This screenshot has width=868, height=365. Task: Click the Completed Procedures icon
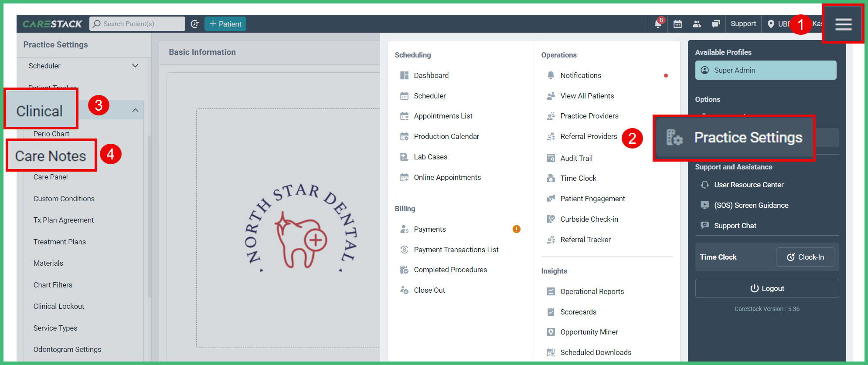click(405, 270)
